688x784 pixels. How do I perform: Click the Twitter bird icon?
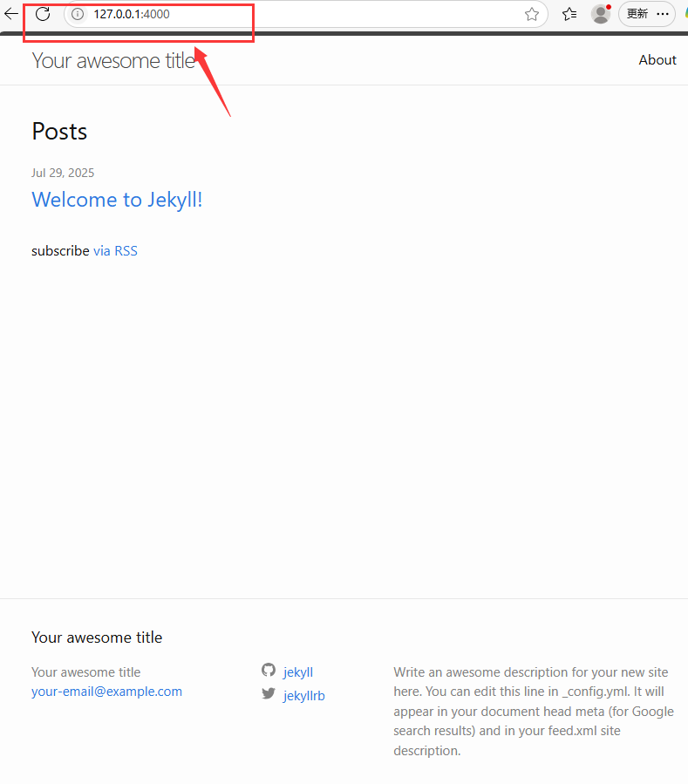pos(269,693)
